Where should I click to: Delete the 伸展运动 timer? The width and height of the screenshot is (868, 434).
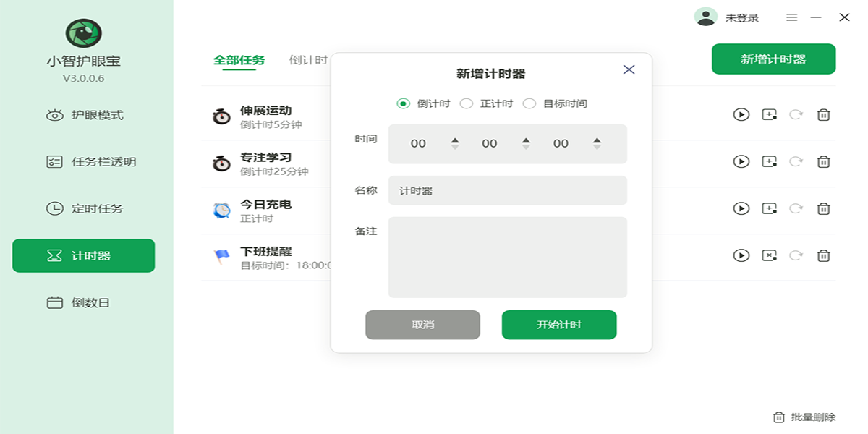823,114
